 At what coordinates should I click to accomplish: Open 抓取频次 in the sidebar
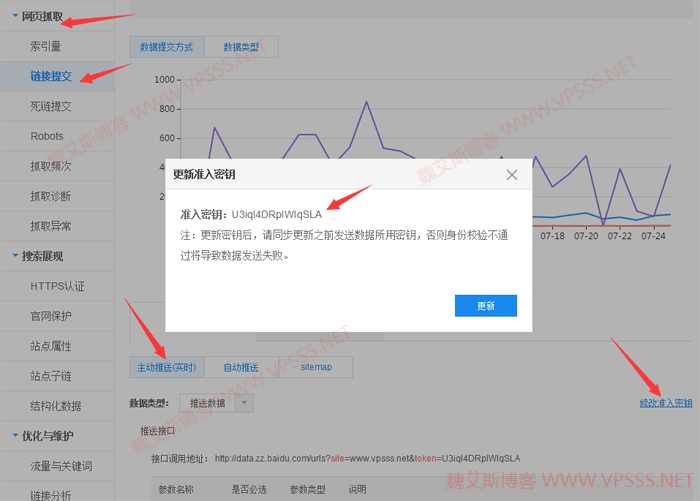tap(51, 166)
